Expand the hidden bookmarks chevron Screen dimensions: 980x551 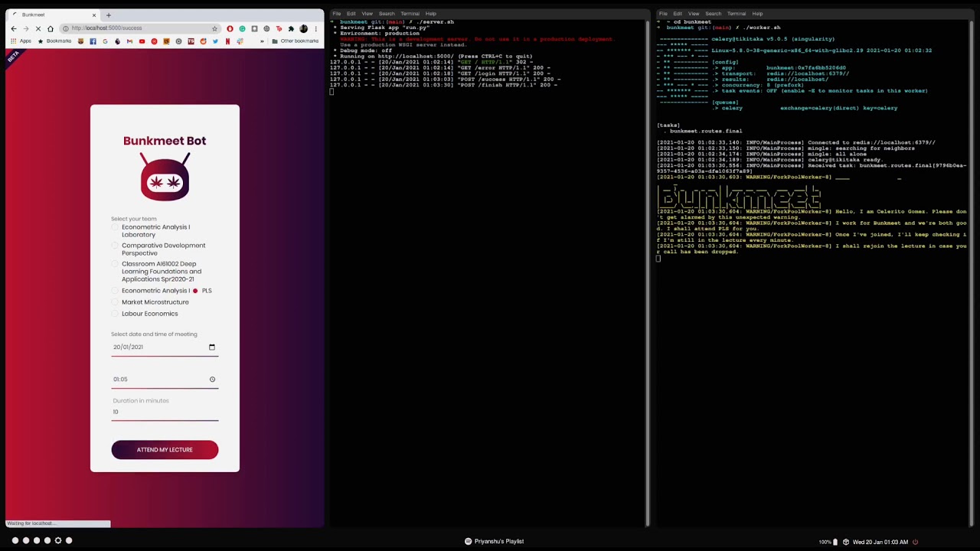coord(262,41)
